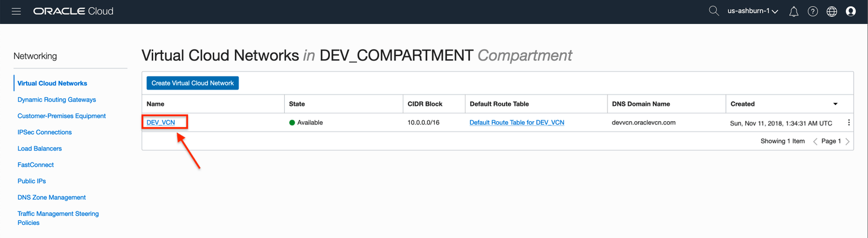Viewport: 868px width, 238px height.
Task: Click the language globe icon
Action: tap(831, 11)
